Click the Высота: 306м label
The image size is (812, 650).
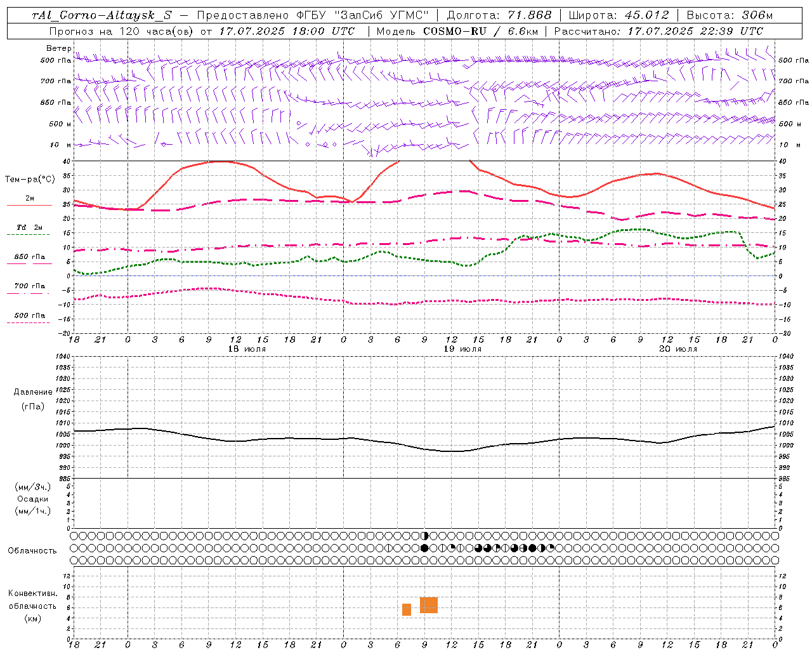click(730, 15)
